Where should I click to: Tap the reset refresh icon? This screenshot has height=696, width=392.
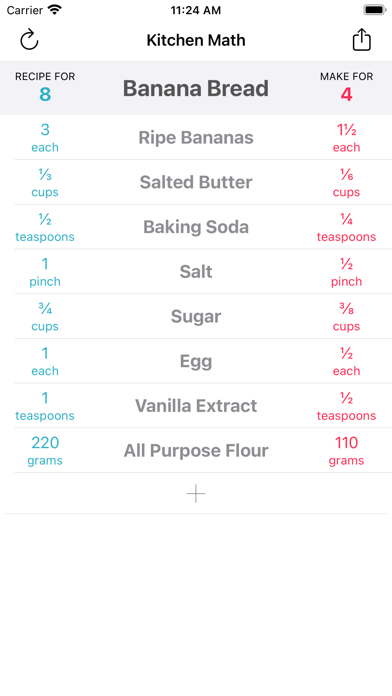pos(29,40)
